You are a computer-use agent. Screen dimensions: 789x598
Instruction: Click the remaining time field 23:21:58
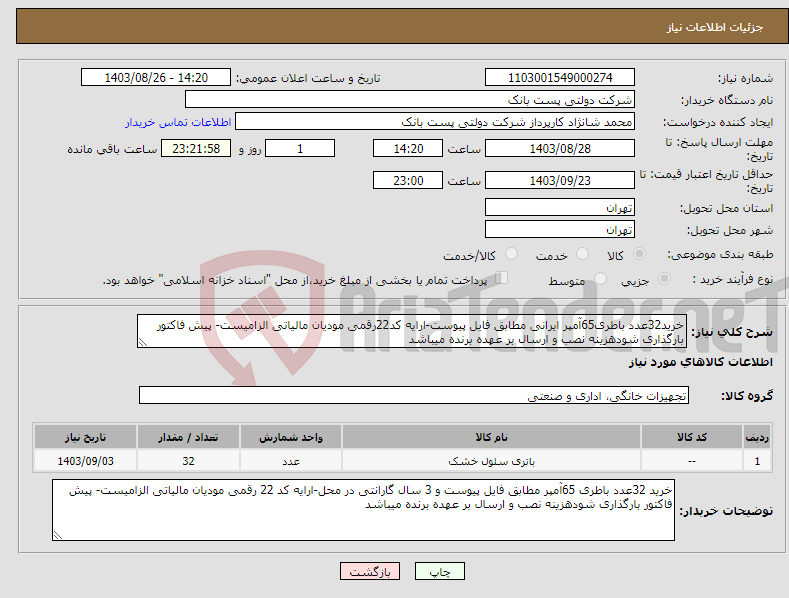196,148
